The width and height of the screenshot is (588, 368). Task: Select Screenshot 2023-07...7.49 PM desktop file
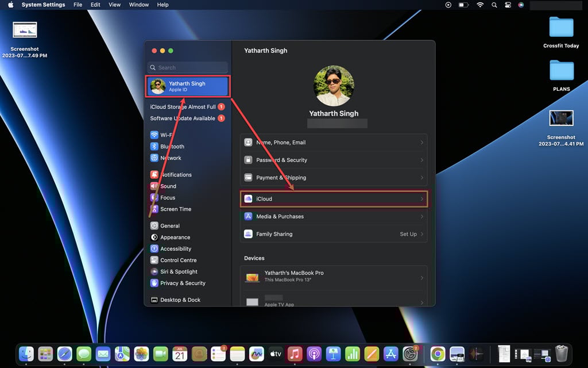(25, 40)
